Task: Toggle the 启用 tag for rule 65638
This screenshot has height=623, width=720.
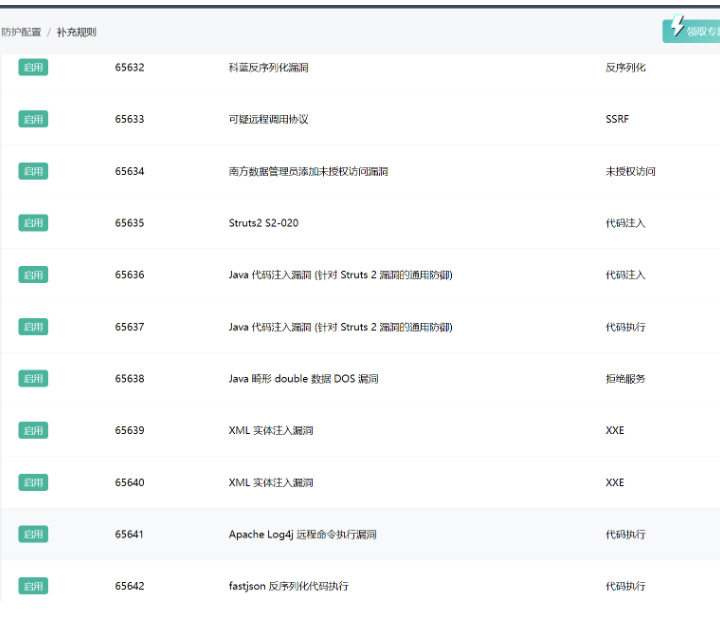Action: [33, 379]
